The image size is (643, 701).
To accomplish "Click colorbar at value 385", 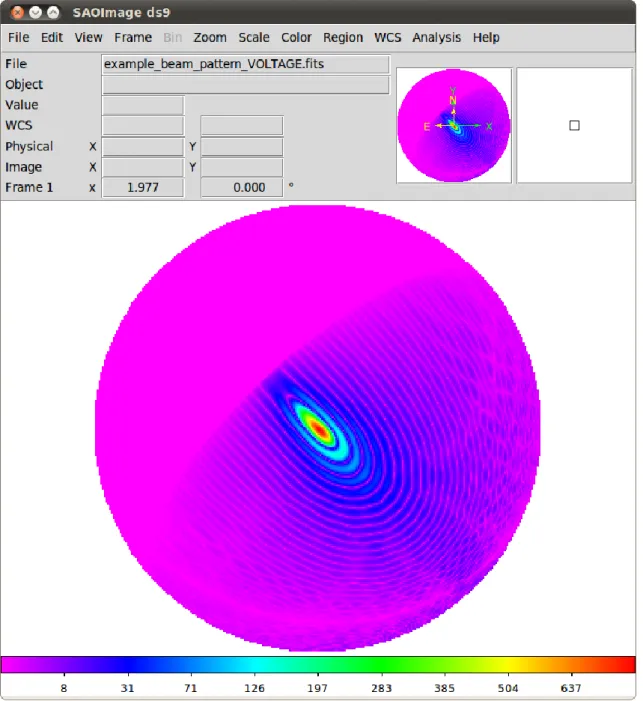I will click(x=444, y=664).
